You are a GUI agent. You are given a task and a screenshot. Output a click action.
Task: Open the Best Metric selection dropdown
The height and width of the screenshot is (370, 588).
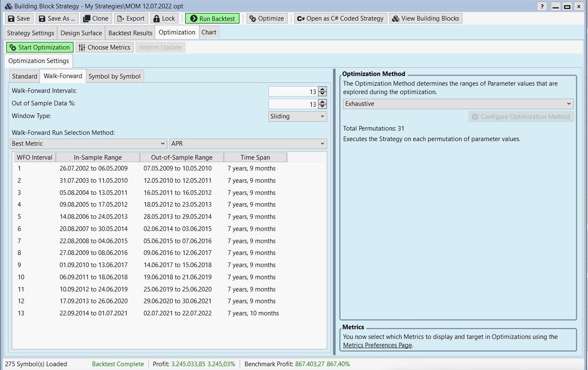click(88, 144)
